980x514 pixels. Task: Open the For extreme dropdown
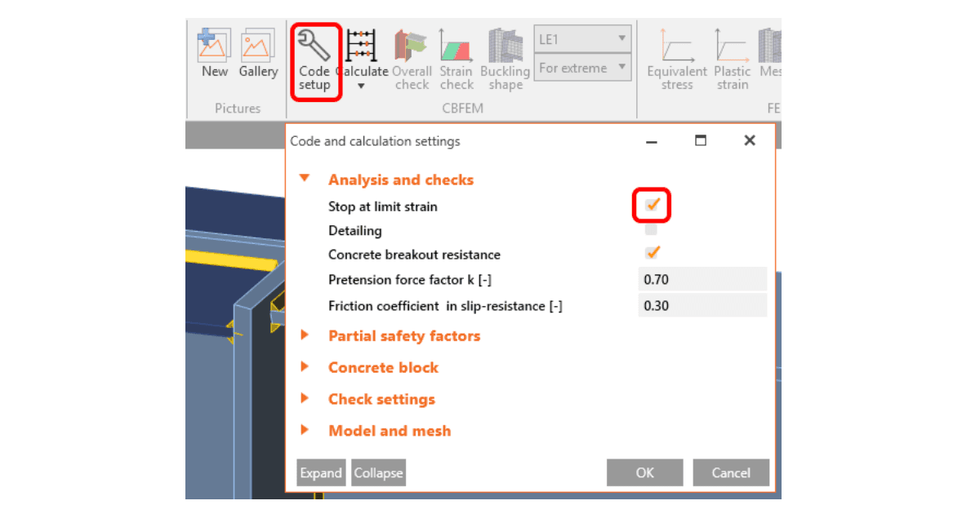(582, 68)
